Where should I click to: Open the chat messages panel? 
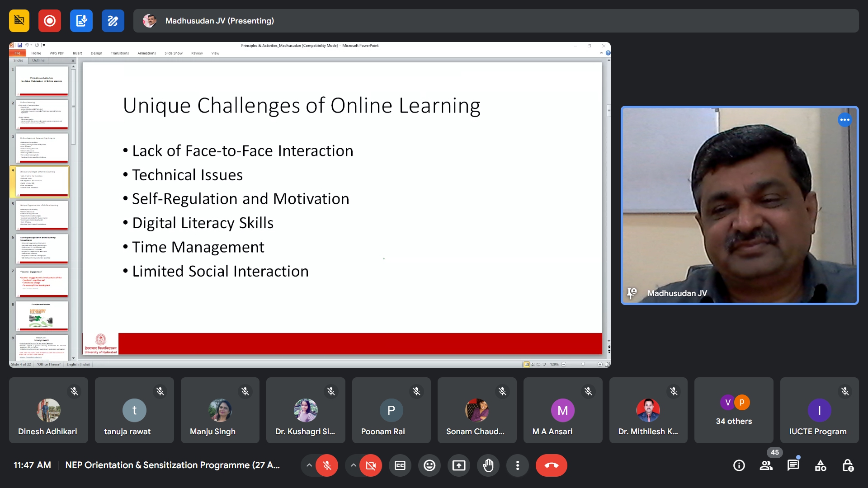point(793,465)
